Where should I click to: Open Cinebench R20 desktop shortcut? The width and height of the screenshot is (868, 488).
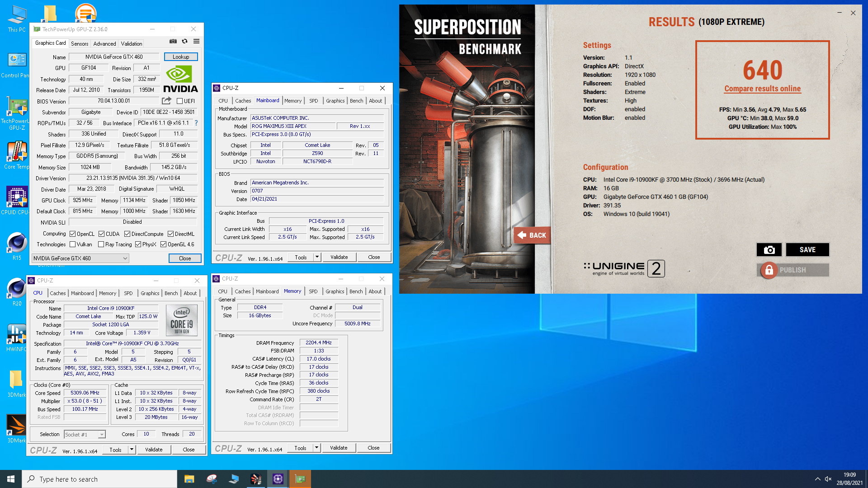click(17, 292)
